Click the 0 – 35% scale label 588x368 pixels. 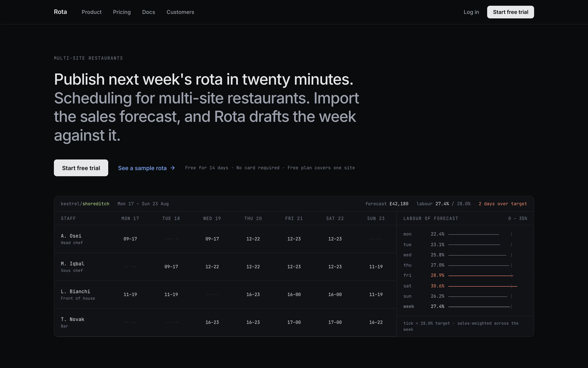518,218
